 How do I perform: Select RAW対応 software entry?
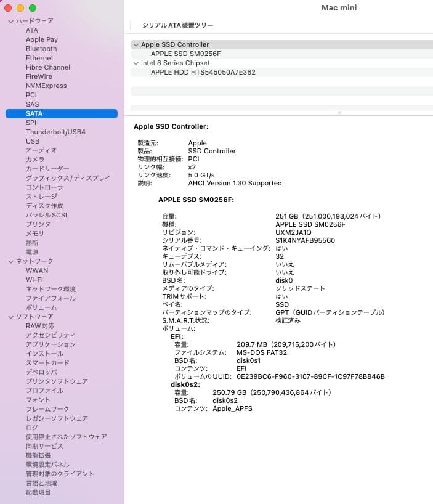(40, 327)
